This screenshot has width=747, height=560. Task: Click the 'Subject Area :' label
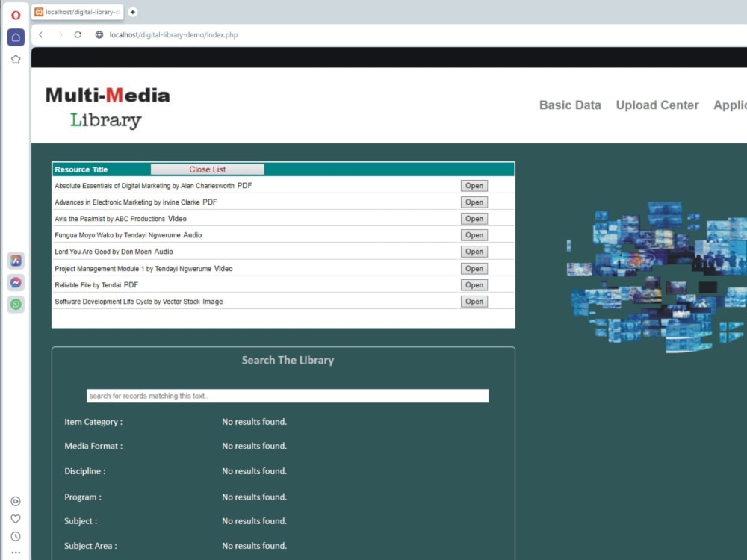[x=90, y=546]
